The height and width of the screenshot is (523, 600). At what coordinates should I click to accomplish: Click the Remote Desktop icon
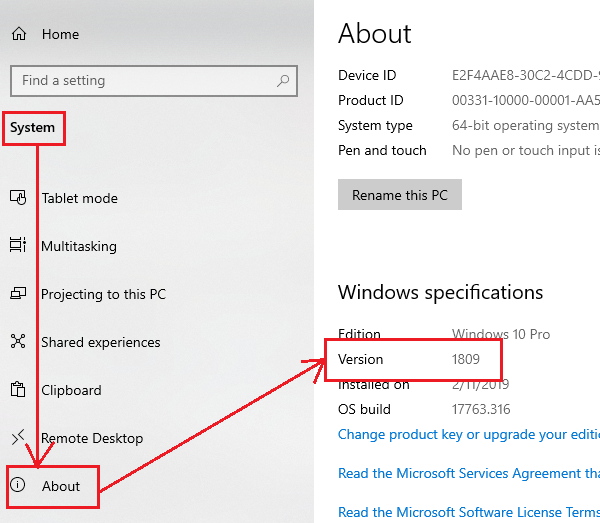pyautogui.click(x=18, y=438)
